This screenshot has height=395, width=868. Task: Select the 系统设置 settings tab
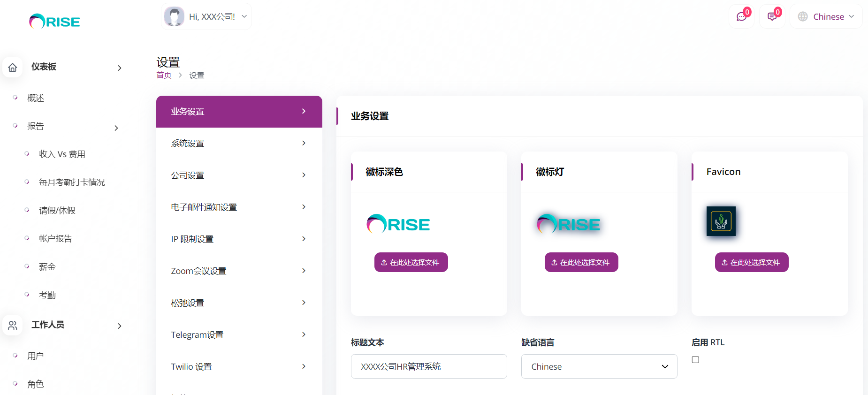(x=239, y=143)
